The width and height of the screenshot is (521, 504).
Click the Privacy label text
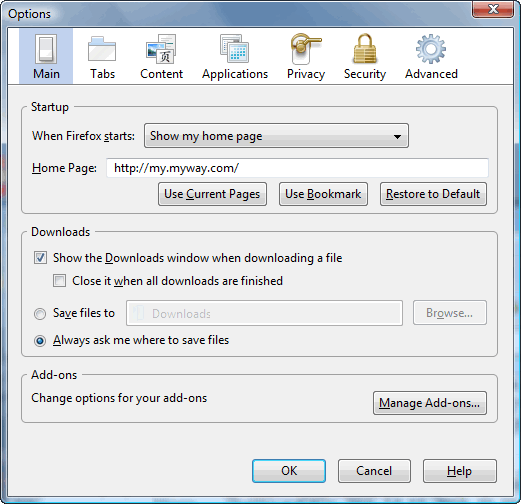pos(306,74)
